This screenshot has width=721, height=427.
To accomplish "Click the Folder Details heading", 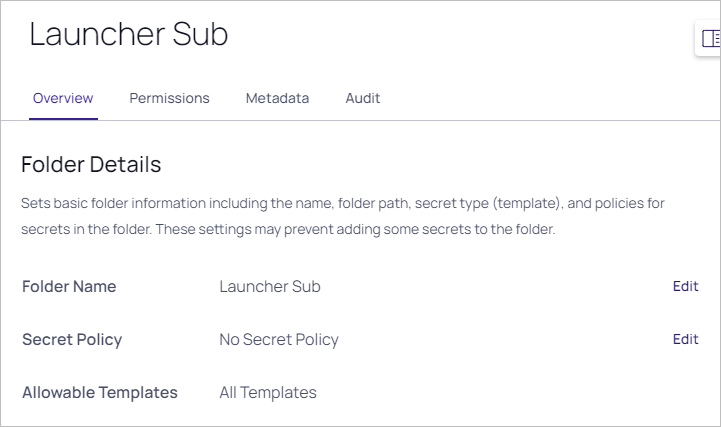I will pos(91,164).
